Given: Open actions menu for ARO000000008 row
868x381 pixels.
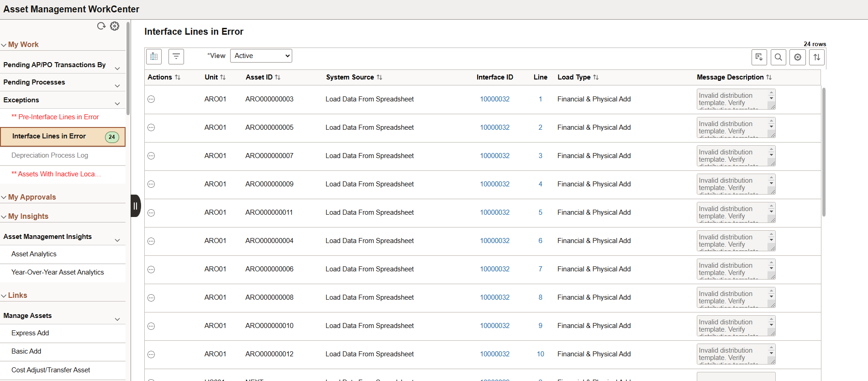Looking at the screenshot, I should (x=151, y=297).
